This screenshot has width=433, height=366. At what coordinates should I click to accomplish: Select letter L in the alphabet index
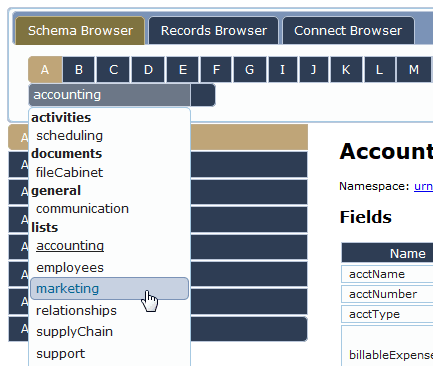(x=379, y=70)
